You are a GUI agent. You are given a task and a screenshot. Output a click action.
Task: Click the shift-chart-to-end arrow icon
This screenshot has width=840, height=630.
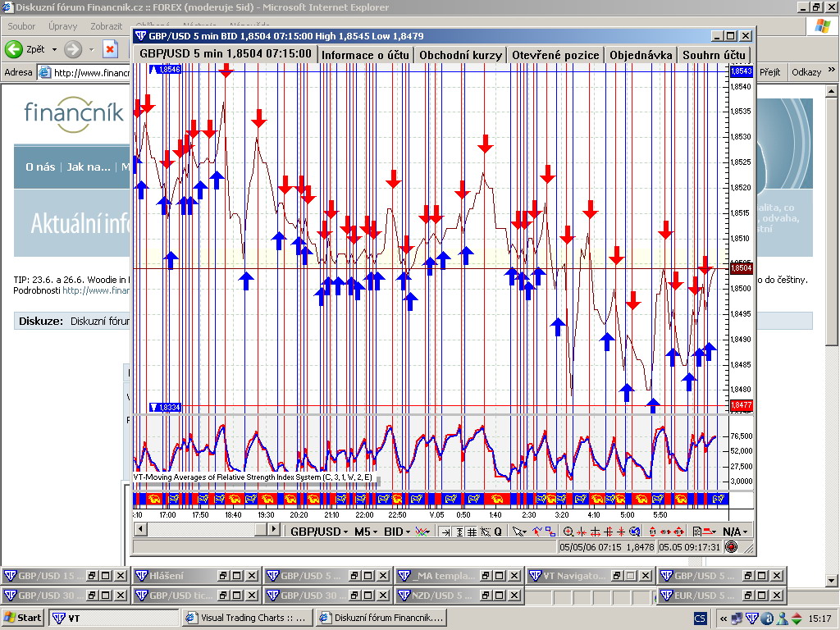445,532
